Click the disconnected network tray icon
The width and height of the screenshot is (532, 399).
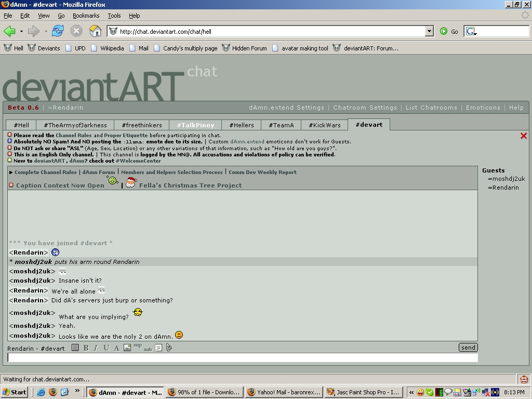coord(486,392)
